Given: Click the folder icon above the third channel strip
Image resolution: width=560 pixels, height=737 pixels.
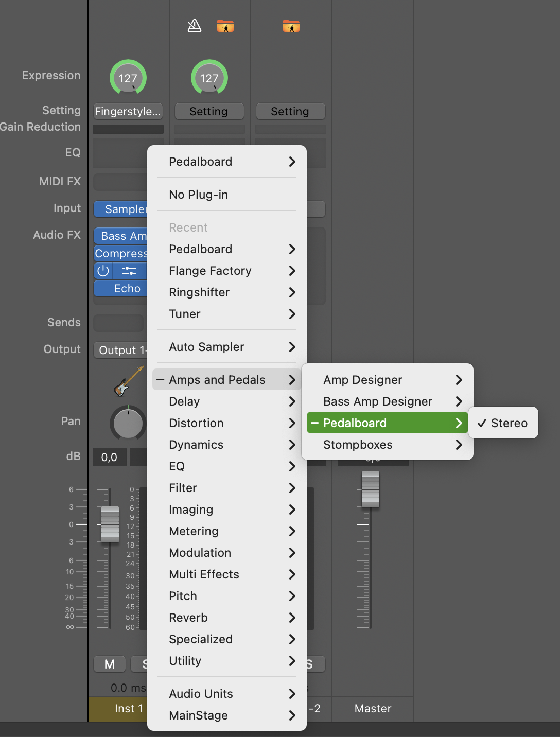Looking at the screenshot, I should [x=291, y=26].
